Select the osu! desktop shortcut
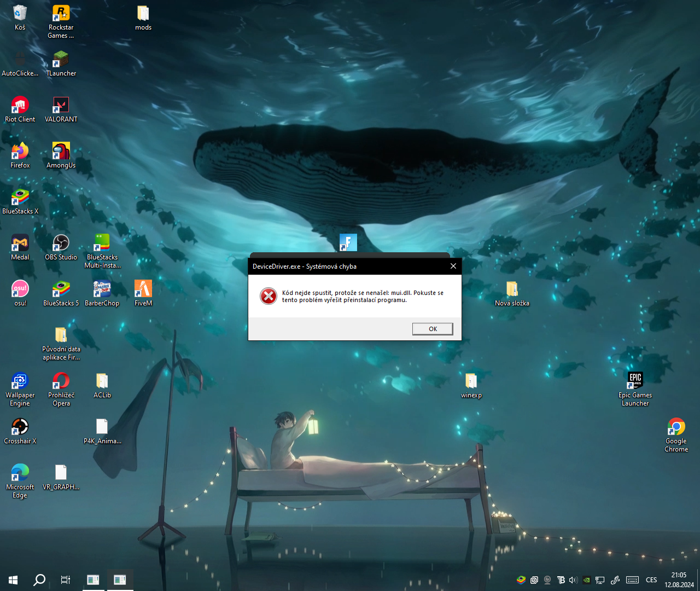 (x=20, y=293)
